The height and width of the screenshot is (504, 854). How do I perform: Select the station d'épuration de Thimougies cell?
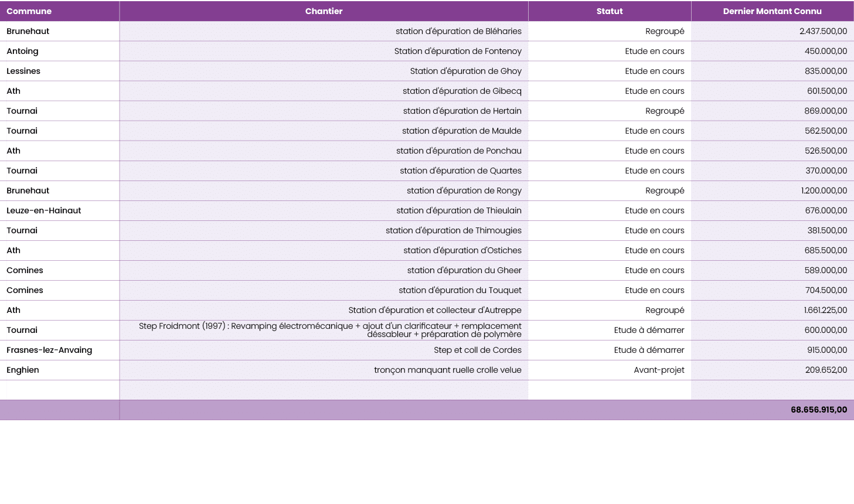(453, 230)
